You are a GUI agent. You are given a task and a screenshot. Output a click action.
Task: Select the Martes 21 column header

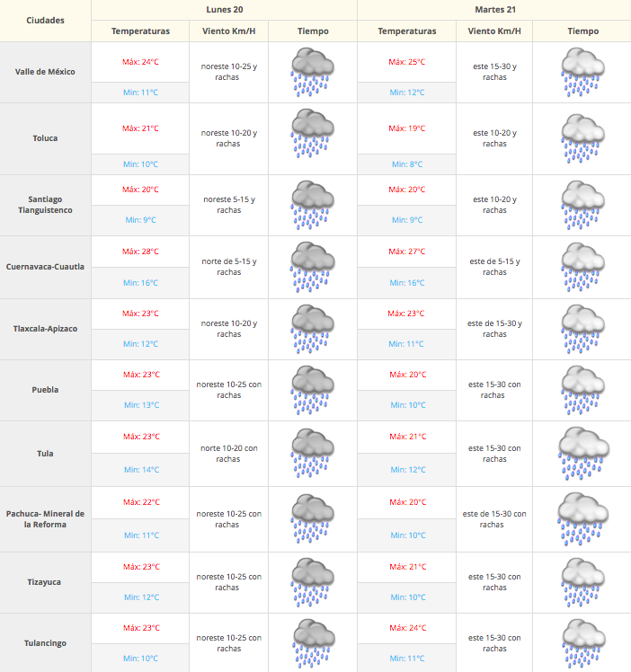click(x=493, y=10)
